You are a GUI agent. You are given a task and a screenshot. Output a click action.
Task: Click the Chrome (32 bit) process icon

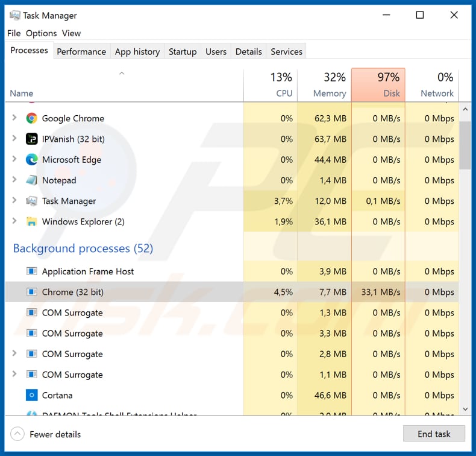click(32, 292)
